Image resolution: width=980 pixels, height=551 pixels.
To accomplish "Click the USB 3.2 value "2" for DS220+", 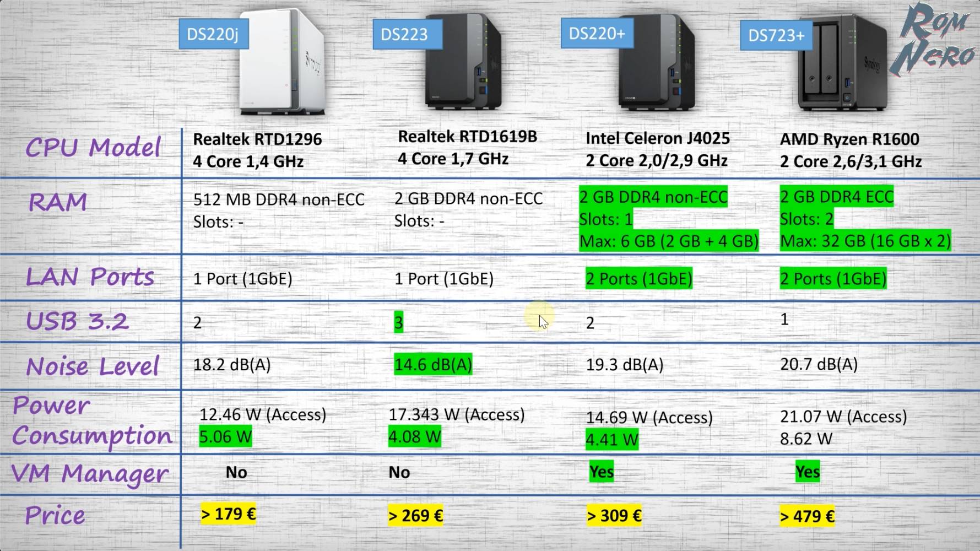I will click(590, 323).
